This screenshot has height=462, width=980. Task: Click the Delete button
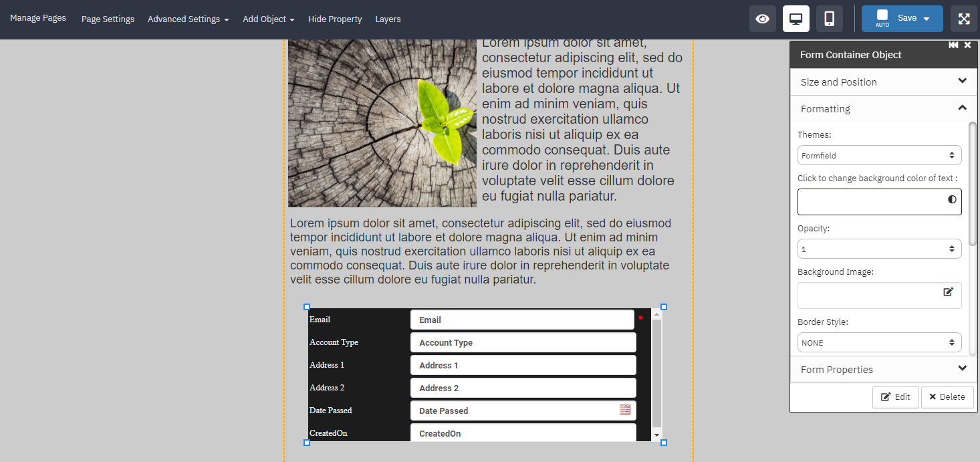tap(947, 396)
